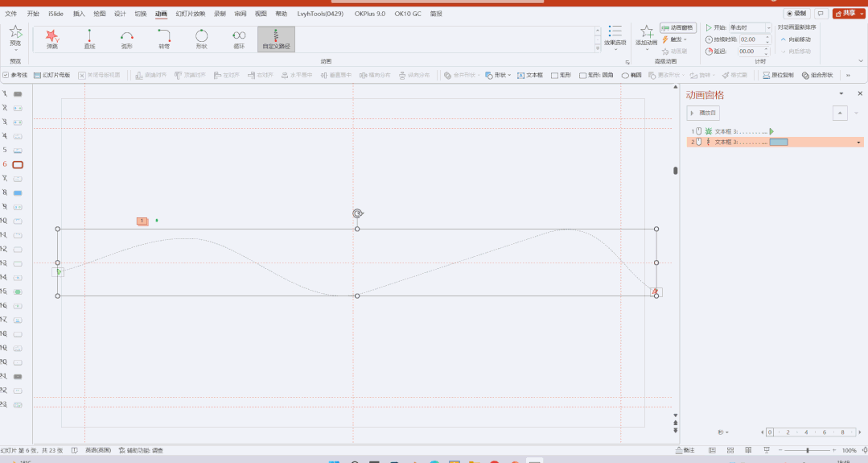Expand toolbar overflow chevron »
This screenshot has height=463, width=868.
click(848, 76)
